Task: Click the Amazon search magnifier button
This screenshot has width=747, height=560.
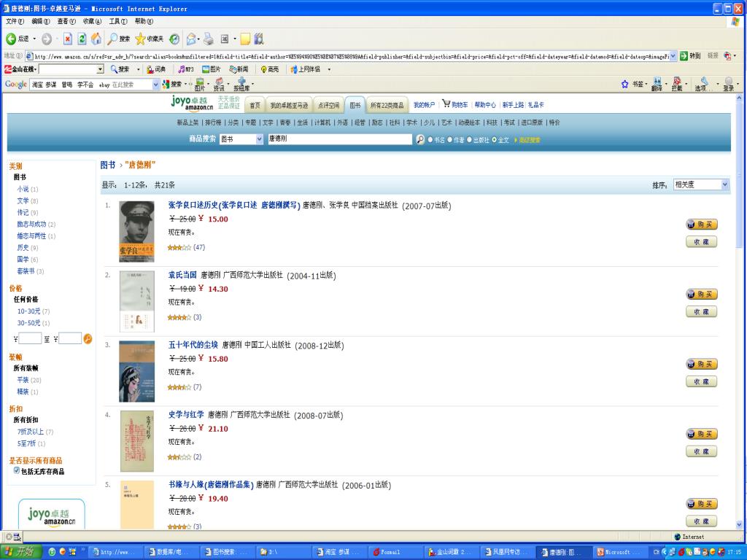Action: click(420, 139)
